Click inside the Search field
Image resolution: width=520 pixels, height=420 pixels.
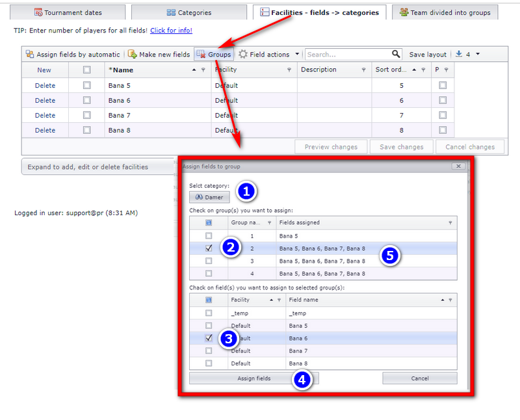pos(348,55)
